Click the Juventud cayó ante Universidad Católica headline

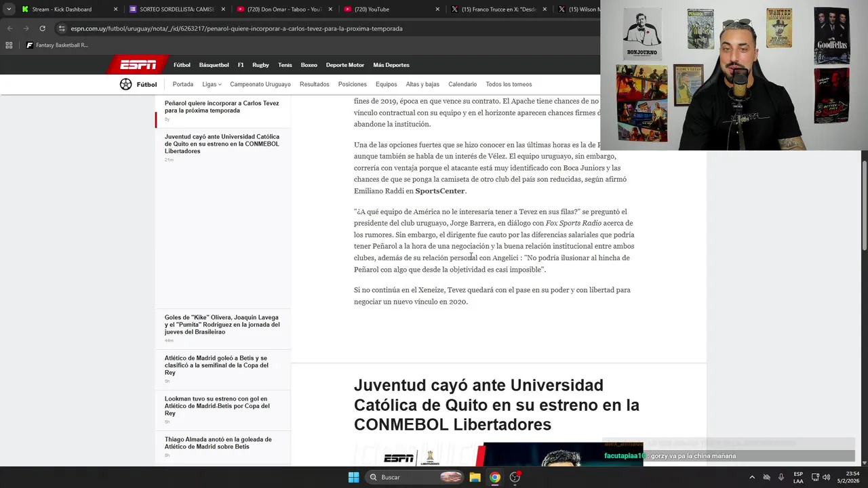[496, 405]
